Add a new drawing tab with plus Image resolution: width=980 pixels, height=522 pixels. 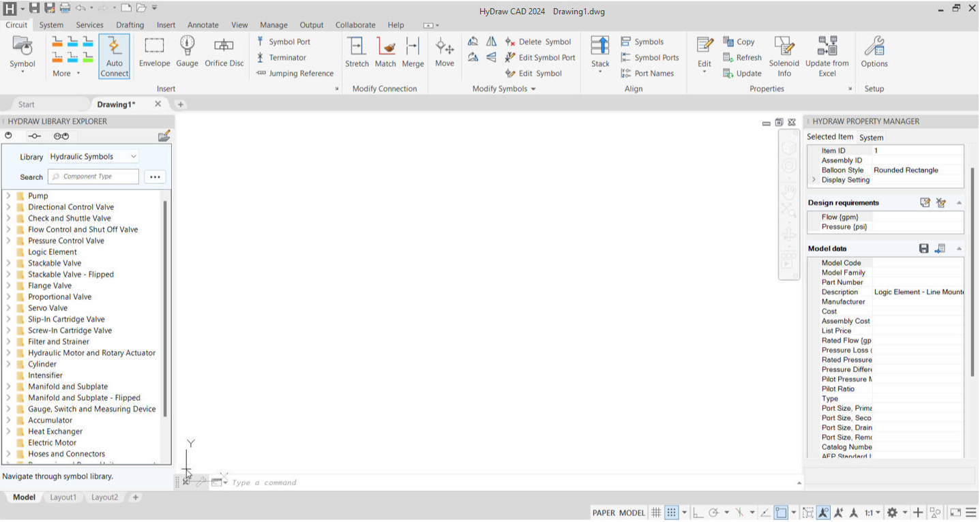(181, 105)
